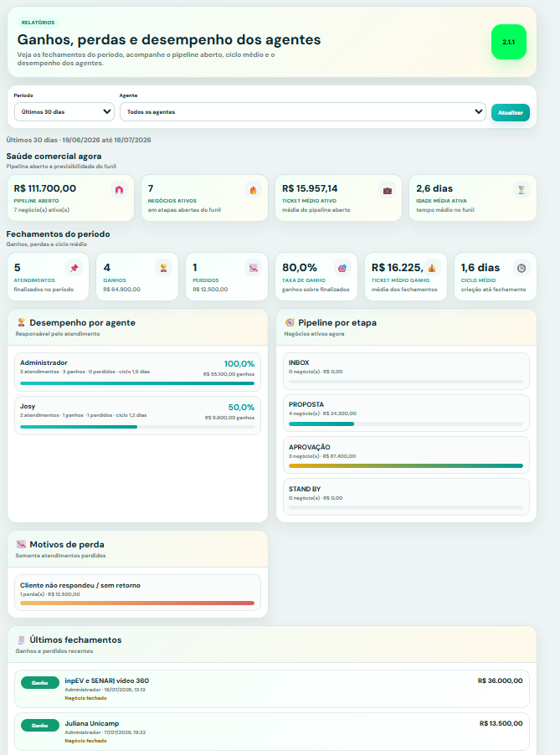Click the magnet icon on Pipeline Aberto card
Screen dimensions: 560x755
pos(119,190)
